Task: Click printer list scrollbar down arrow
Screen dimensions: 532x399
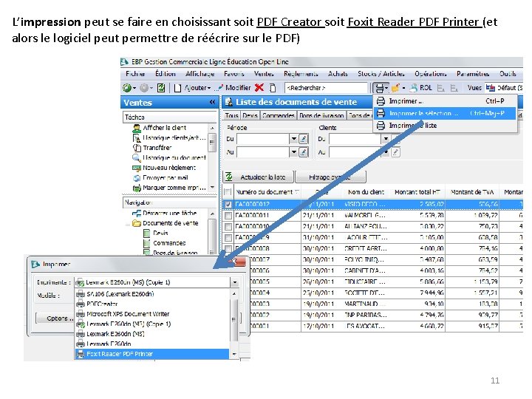Action: tap(234, 354)
